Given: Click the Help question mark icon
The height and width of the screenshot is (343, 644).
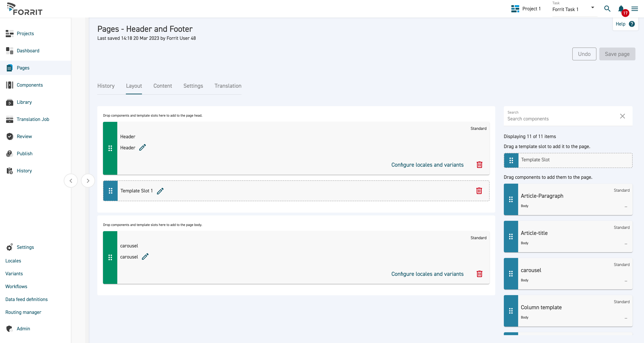Looking at the screenshot, I should point(632,24).
